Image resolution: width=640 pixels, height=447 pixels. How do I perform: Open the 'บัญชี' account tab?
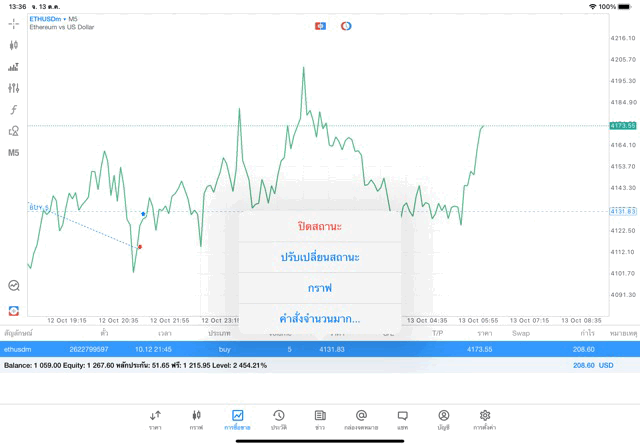443,418
